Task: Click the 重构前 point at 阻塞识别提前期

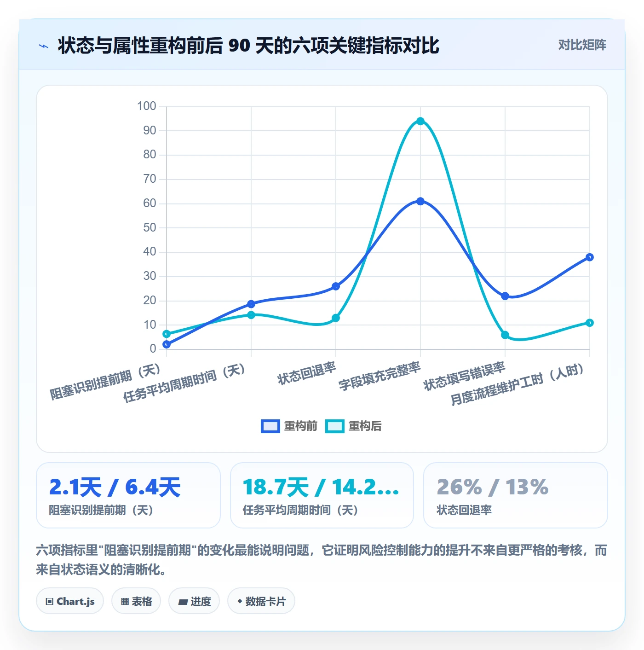Action: click(167, 344)
